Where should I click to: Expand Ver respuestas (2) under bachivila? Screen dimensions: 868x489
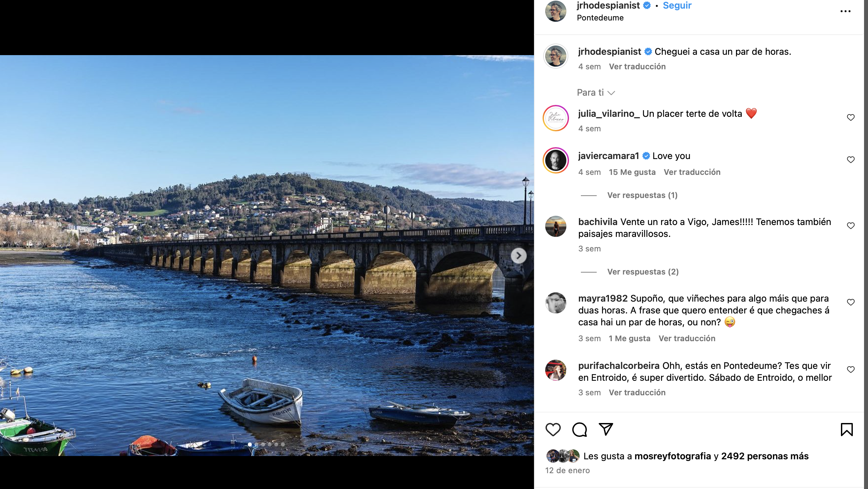643,272
